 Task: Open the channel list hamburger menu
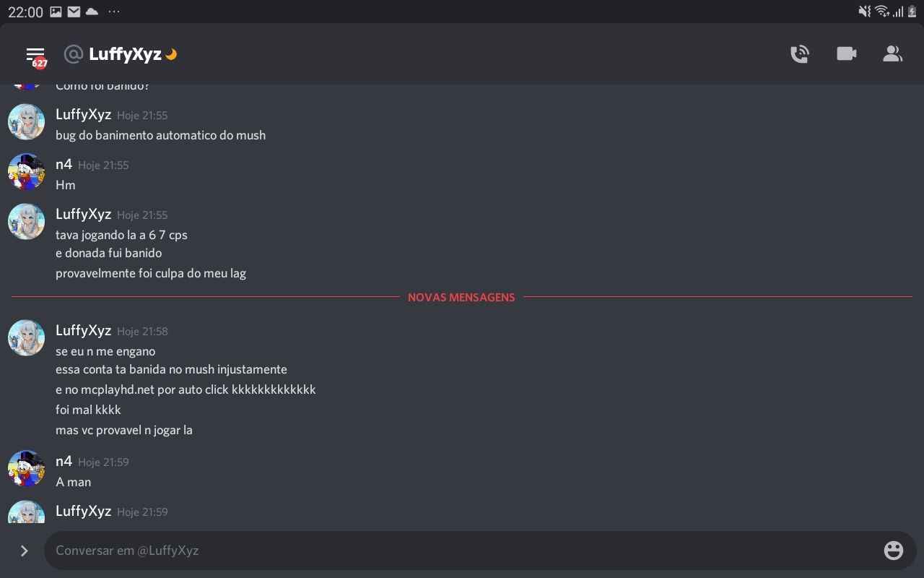point(35,55)
